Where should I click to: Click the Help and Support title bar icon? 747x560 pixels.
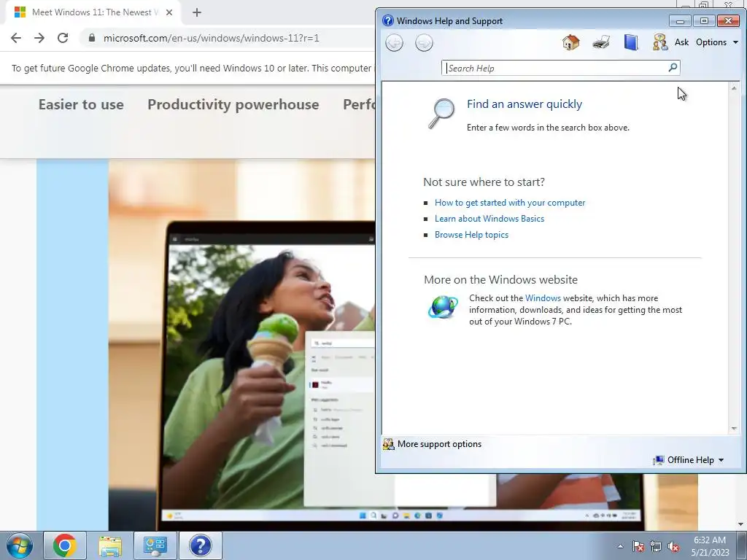[388, 20]
